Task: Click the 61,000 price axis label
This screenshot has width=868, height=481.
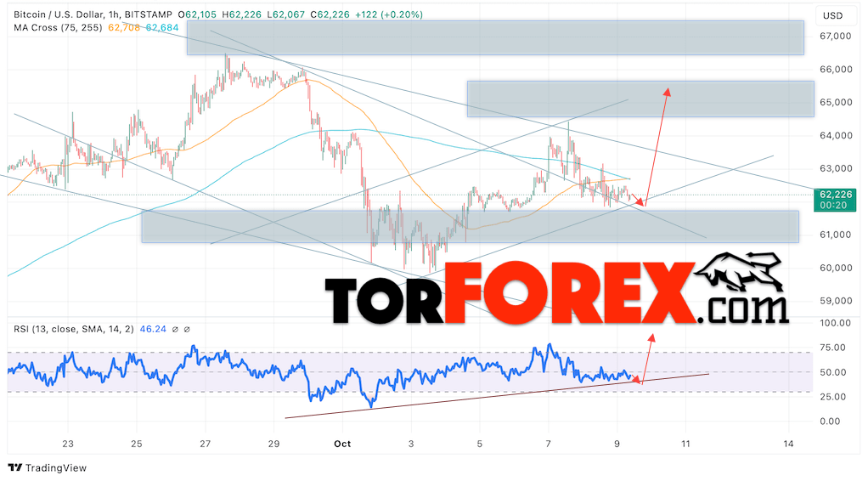Action: (x=836, y=235)
